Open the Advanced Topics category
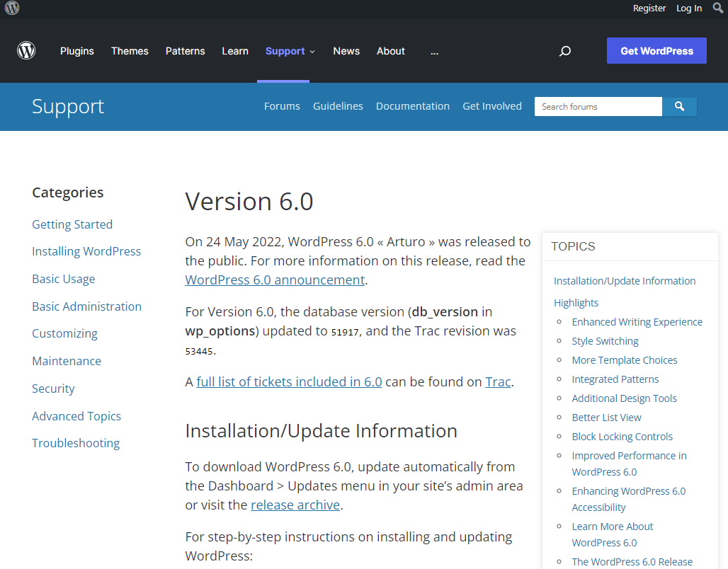This screenshot has height=569, width=728. click(76, 416)
